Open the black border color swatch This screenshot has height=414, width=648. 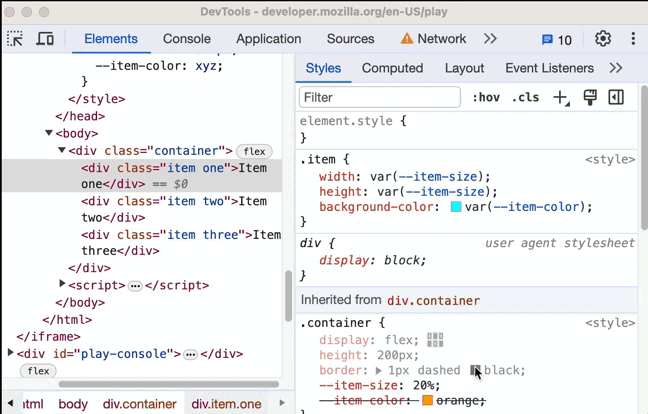click(475, 370)
